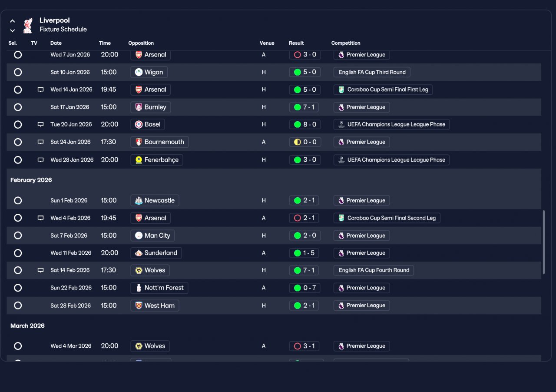Click the March 2026 month heading
The width and height of the screenshot is (556, 392).
(x=27, y=326)
